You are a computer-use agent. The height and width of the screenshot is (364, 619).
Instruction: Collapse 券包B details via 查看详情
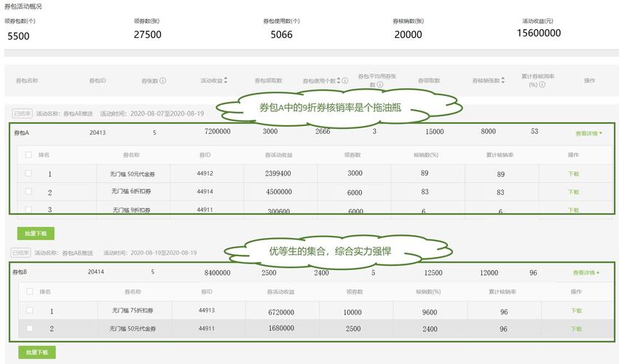586,273
